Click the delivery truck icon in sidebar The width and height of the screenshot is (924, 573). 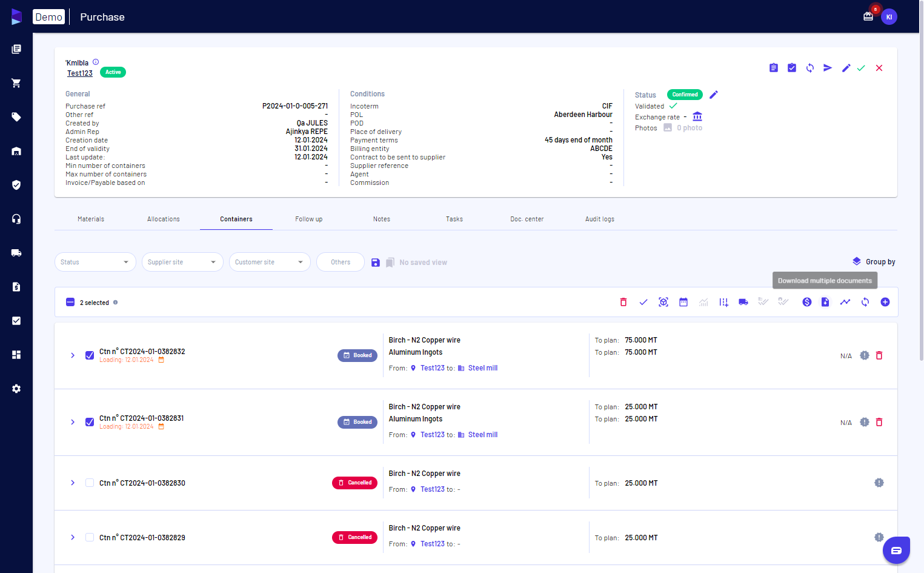pos(16,253)
